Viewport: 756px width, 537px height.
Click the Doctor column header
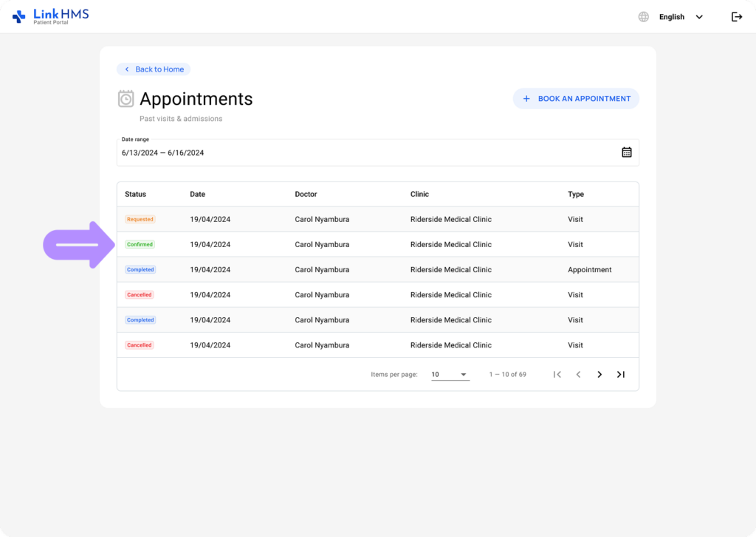pos(306,194)
